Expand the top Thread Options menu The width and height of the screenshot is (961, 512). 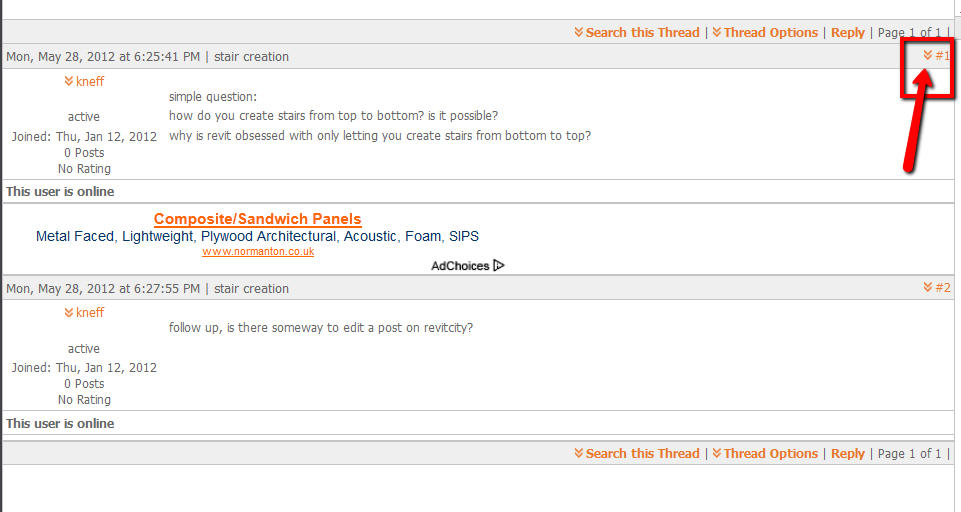tap(770, 33)
